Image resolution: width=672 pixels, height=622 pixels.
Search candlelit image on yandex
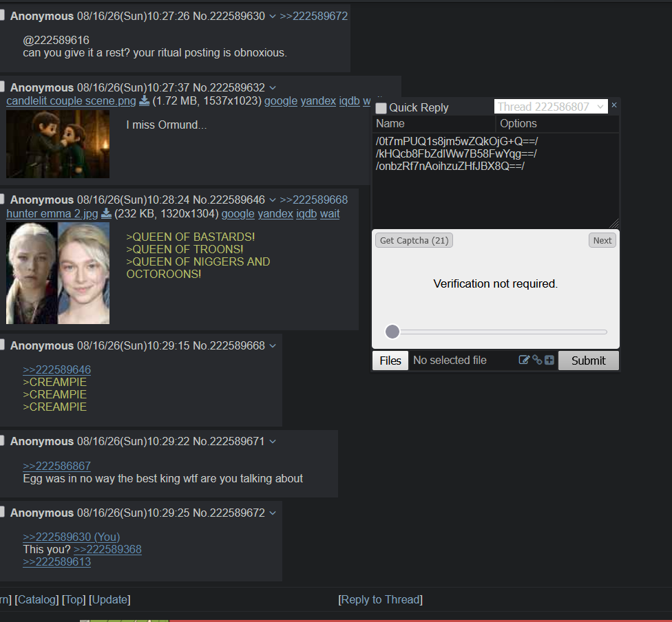coord(318,100)
